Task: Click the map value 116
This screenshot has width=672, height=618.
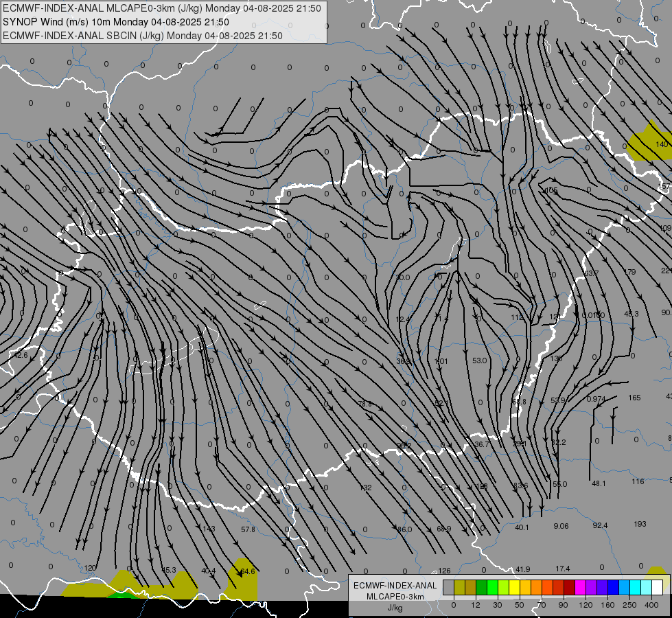Action: 638,481
